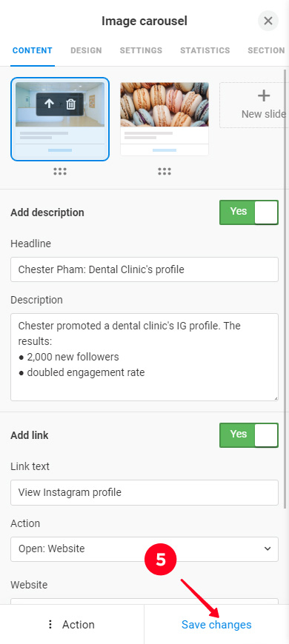The height and width of the screenshot is (644, 289).
Task: Click inside the Description text area
Action: pyautogui.click(x=144, y=357)
